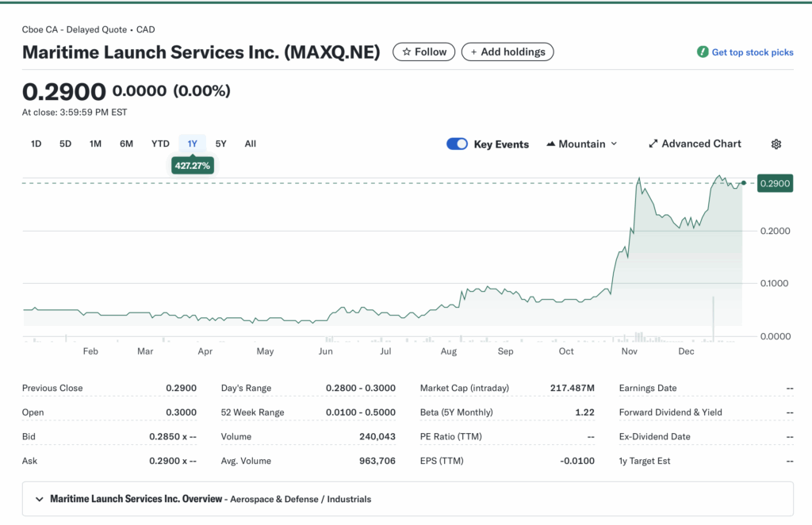The height and width of the screenshot is (525, 812).
Task: Open the Get top stock picks link
Action: click(750, 52)
